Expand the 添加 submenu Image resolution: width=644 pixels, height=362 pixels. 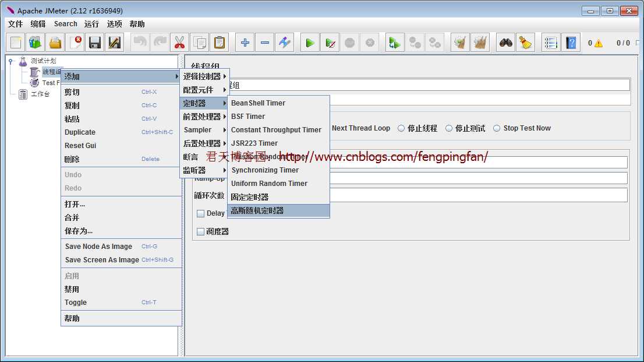click(x=121, y=76)
